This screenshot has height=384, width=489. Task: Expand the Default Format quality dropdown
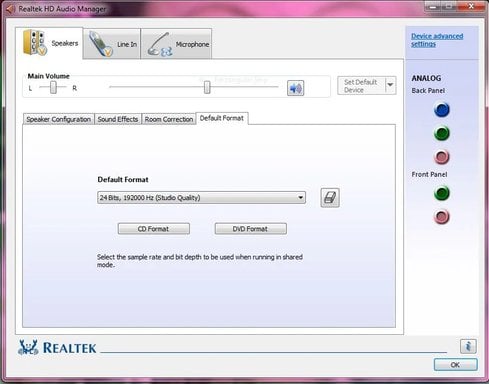coord(201,198)
